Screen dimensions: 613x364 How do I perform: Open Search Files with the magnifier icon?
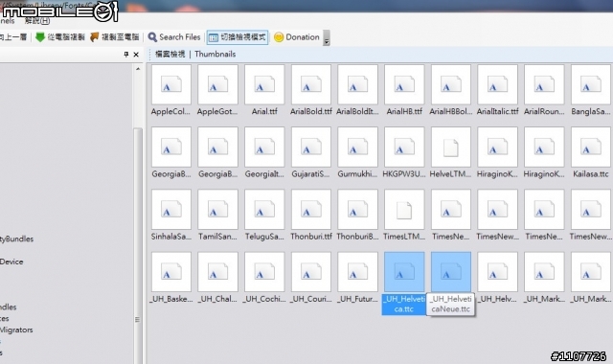(x=174, y=37)
